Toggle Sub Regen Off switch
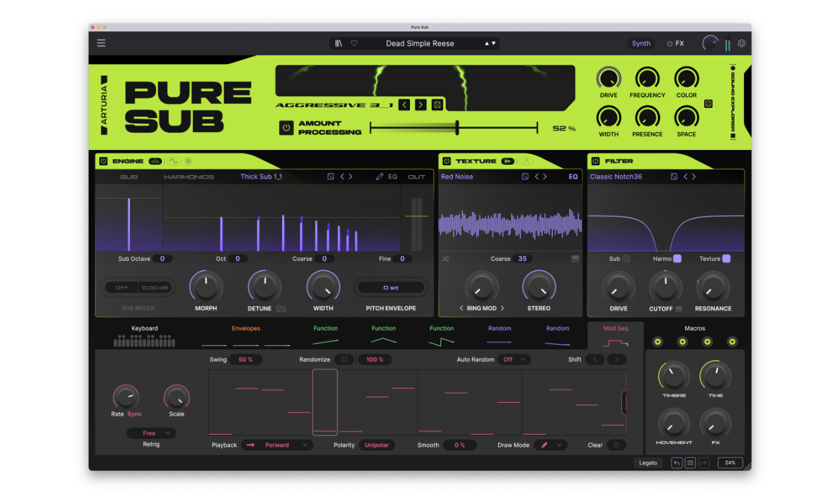 (121, 287)
